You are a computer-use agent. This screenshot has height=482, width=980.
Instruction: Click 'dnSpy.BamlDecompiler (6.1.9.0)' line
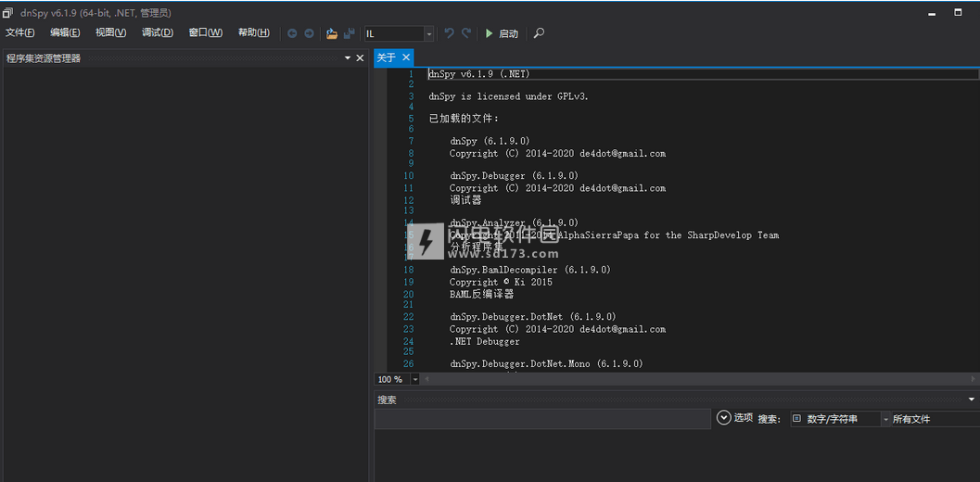[x=530, y=270]
